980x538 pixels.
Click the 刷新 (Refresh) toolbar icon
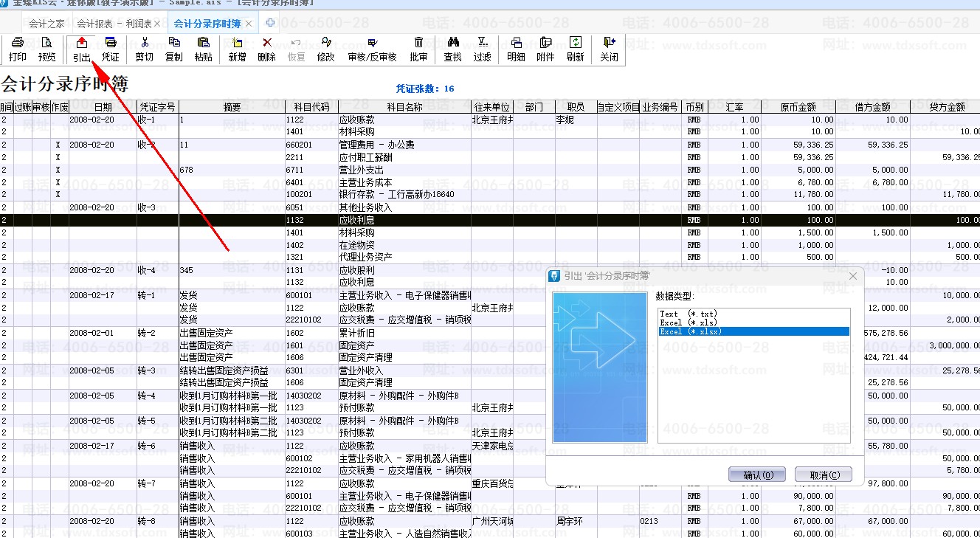click(575, 49)
